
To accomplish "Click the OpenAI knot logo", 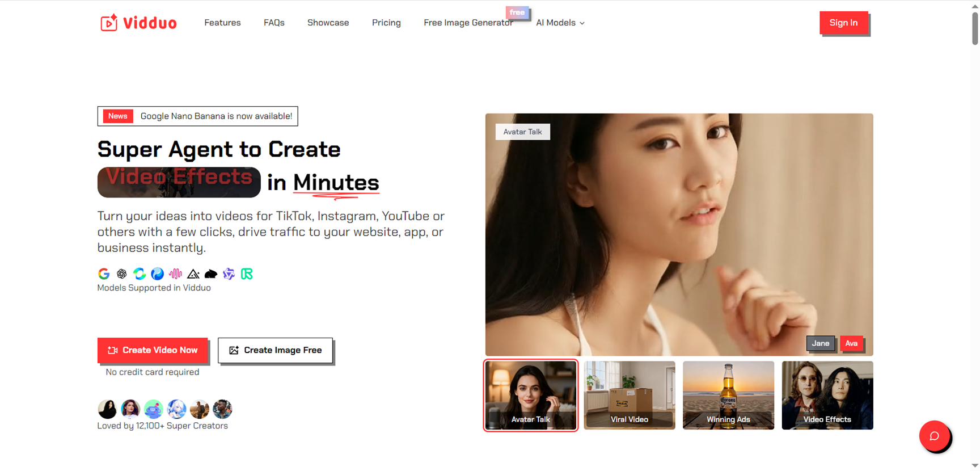I will coord(121,274).
